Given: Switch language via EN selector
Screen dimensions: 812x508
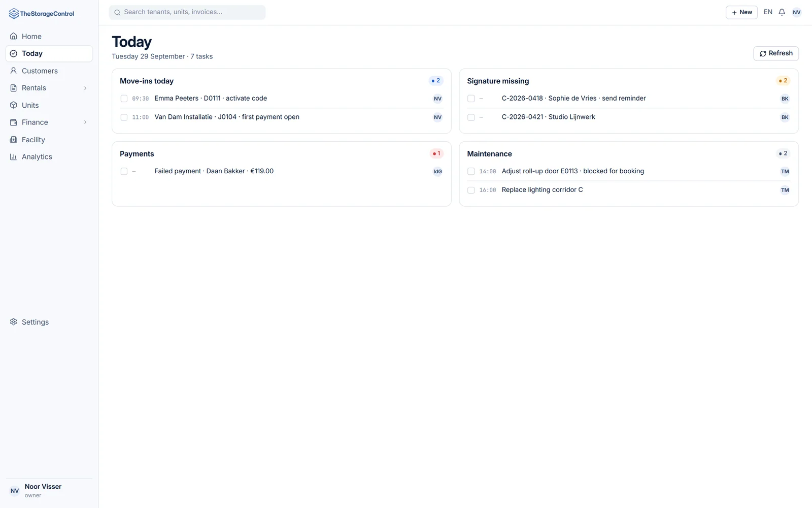Looking at the screenshot, I should pos(768,12).
